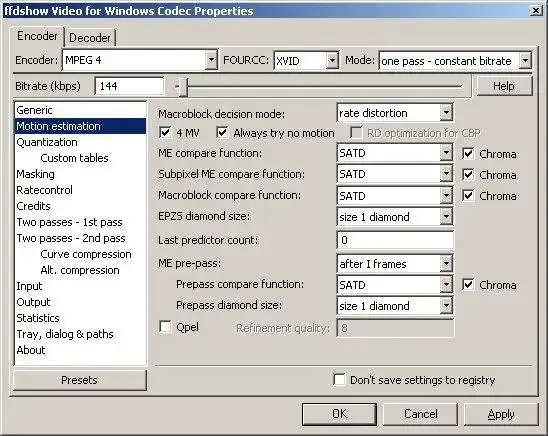Open ME compare function dropdown
Screen dimensions: 548x436
coord(395,153)
